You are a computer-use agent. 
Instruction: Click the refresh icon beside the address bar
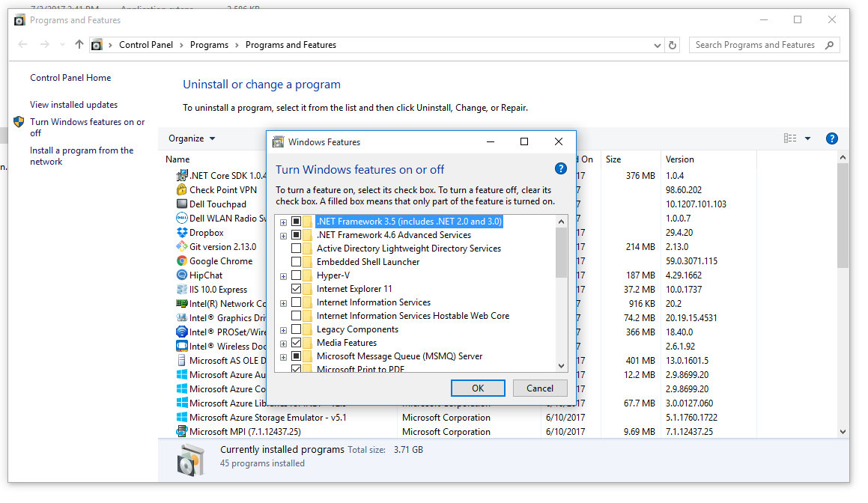[x=672, y=44]
